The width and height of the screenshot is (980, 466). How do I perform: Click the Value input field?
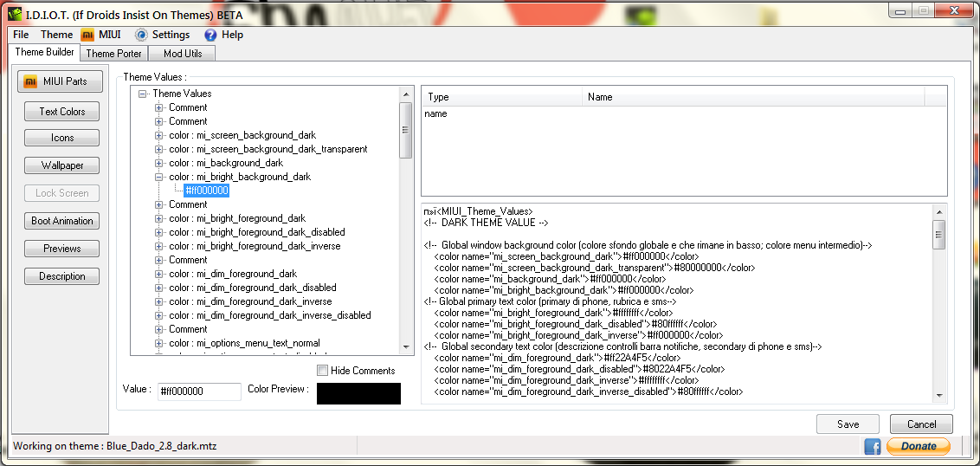pos(199,392)
